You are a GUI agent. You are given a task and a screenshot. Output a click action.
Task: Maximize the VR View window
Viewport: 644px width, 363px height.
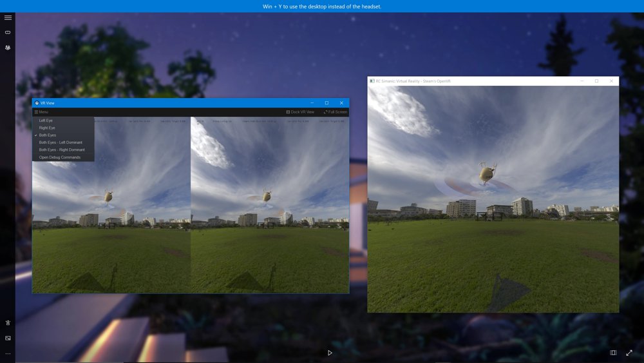click(x=327, y=103)
